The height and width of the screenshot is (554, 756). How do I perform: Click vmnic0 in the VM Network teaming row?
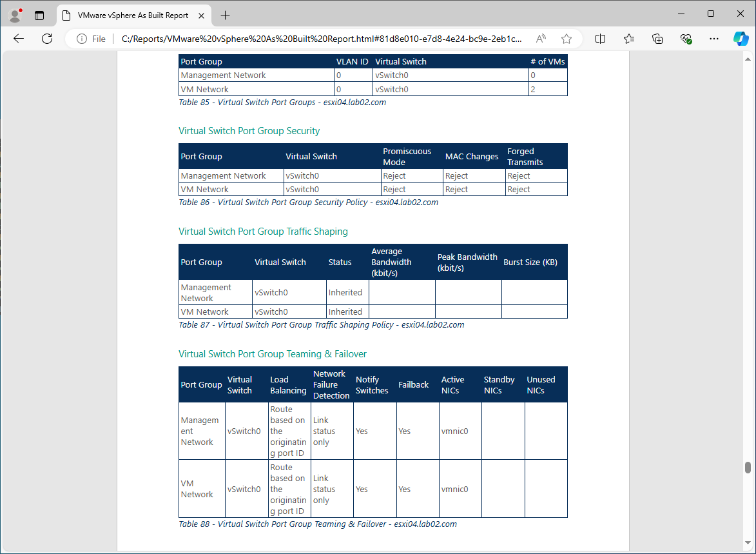point(454,489)
